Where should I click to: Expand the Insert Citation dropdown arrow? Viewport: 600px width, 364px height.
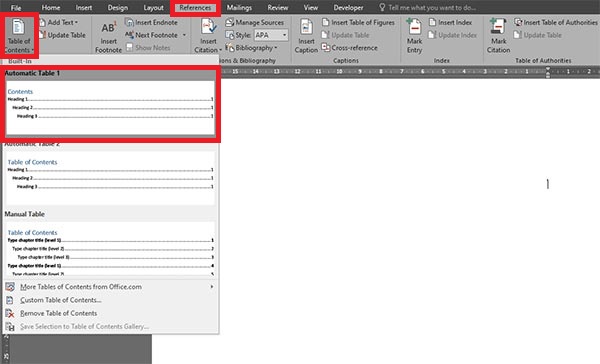(x=220, y=50)
